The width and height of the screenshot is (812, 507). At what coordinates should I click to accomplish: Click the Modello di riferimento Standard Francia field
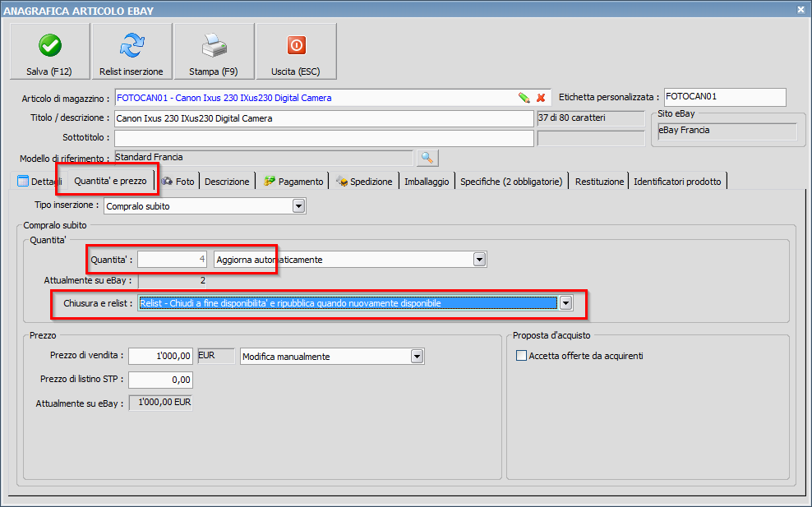tap(264, 158)
